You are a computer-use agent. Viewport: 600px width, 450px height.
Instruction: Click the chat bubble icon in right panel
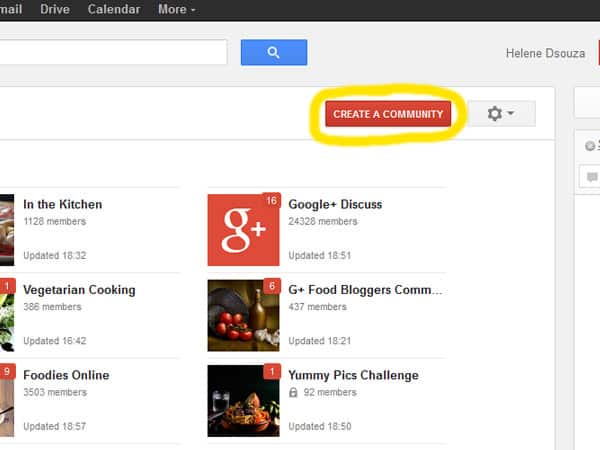pyautogui.click(x=592, y=177)
